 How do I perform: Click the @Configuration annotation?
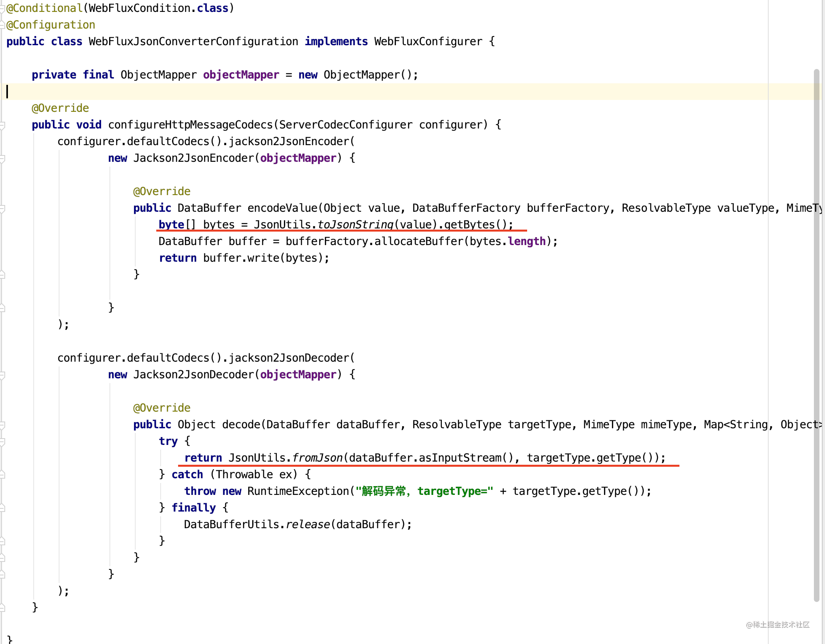click(50, 25)
